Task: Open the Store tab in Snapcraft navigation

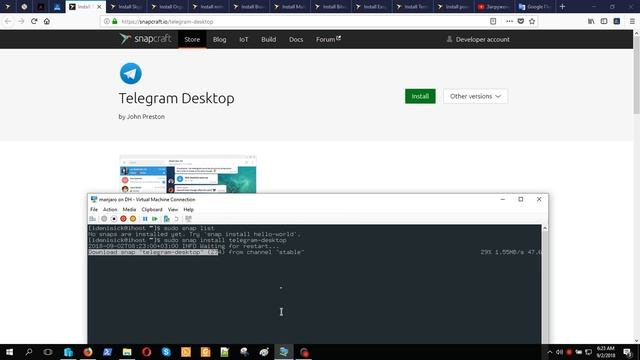Action: pos(192,40)
